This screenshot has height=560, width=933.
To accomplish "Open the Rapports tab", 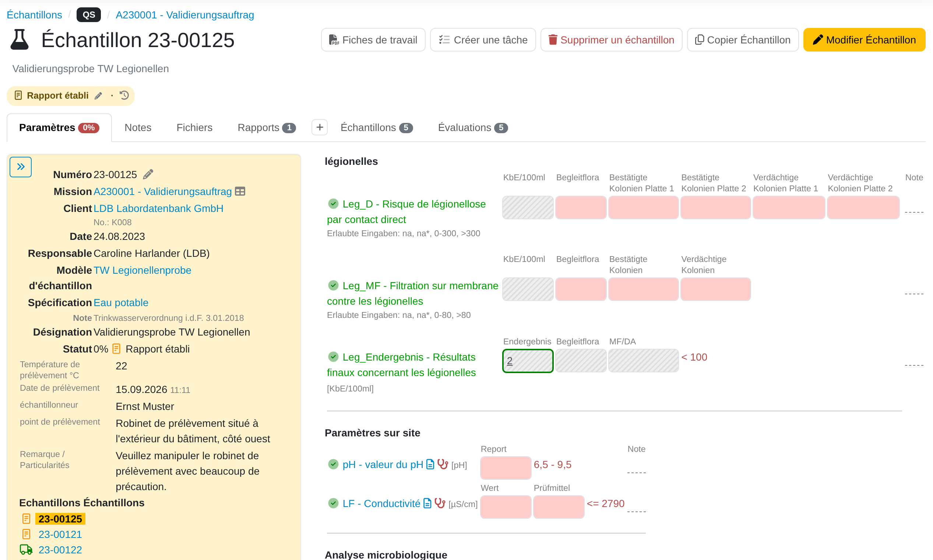I will coord(266,128).
